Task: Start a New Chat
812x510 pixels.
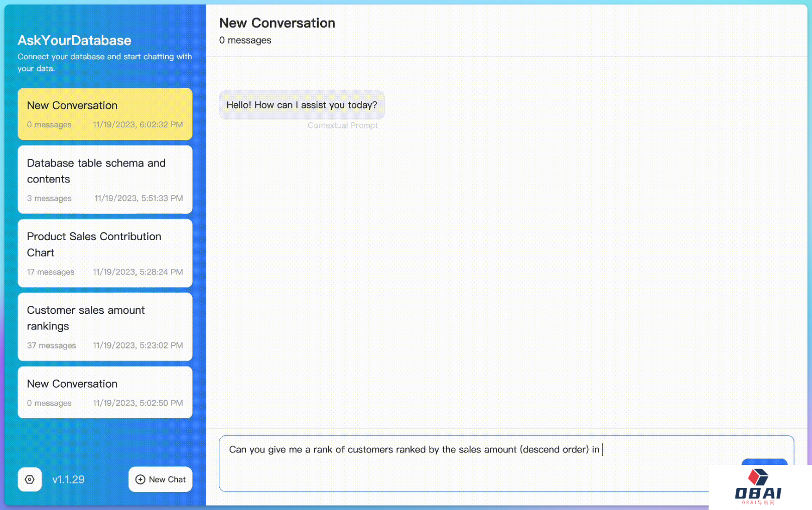Action: pos(161,479)
